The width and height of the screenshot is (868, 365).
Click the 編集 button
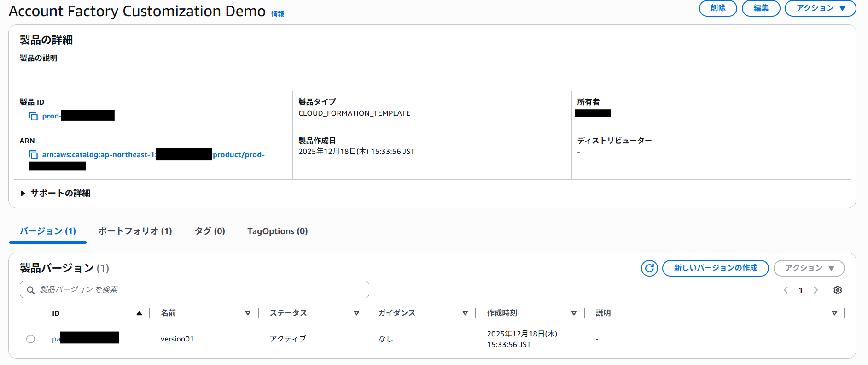(x=761, y=8)
